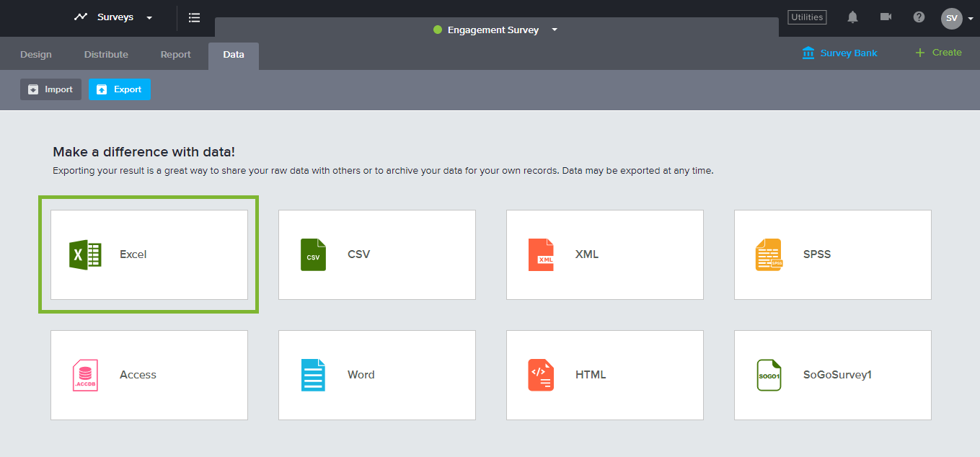
Task: Switch to the Design tab
Action: [36, 55]
